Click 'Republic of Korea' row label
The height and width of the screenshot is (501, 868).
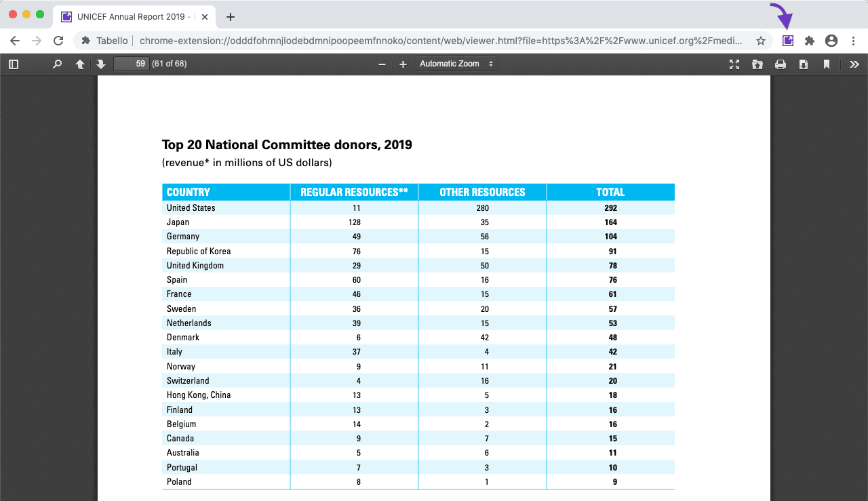point(199,251)
